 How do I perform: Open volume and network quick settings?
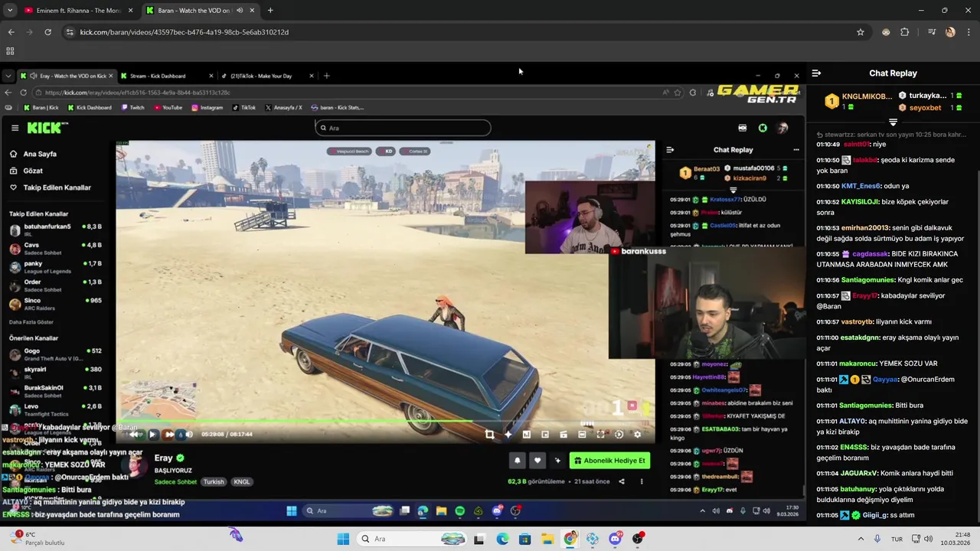click(x=921, y=539)
